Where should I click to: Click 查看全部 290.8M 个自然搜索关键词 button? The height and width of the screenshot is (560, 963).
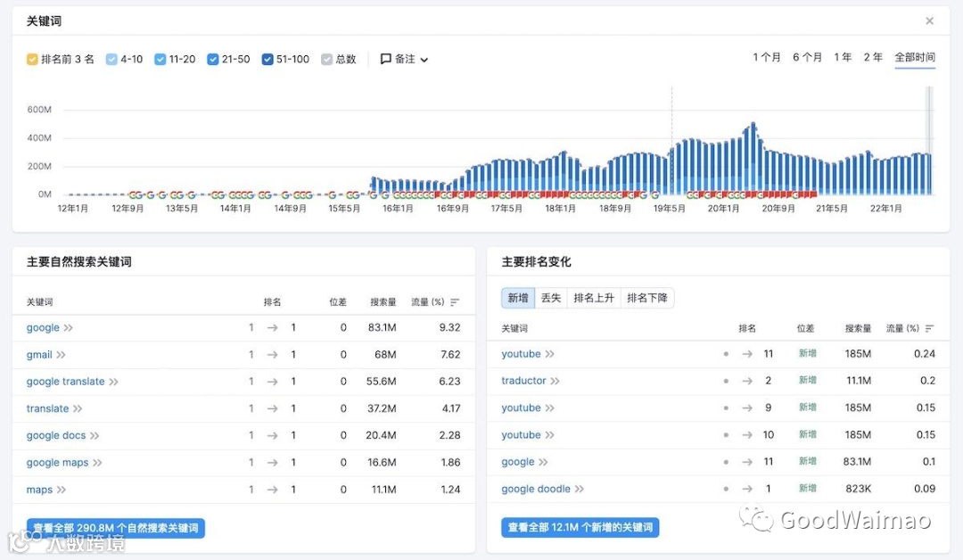[115, 528]
